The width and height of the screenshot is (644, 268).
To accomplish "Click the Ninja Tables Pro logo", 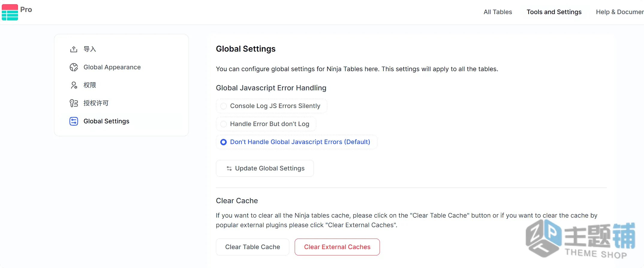I will [x=10, y=12].
